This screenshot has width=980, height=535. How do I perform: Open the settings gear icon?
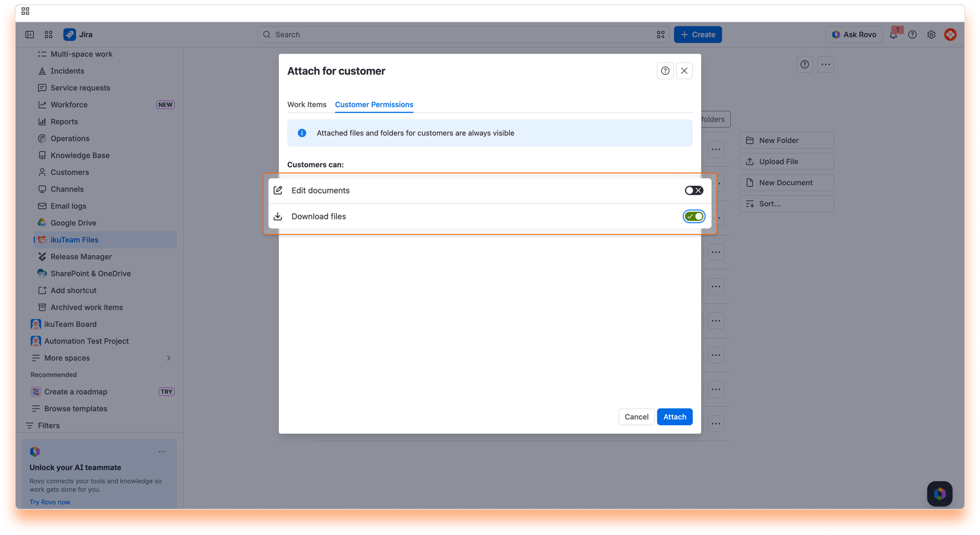tap(931, 35)
